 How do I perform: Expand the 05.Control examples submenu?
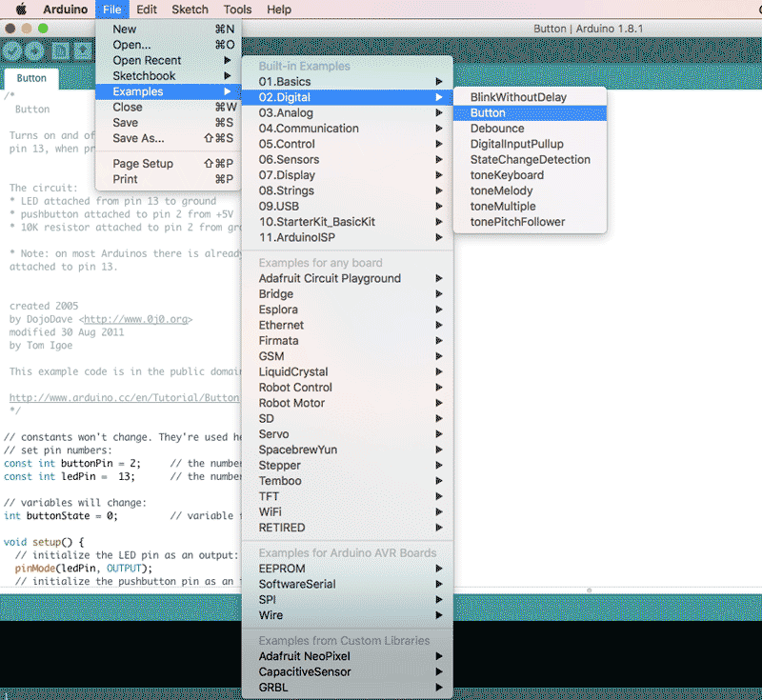point(348,144)
